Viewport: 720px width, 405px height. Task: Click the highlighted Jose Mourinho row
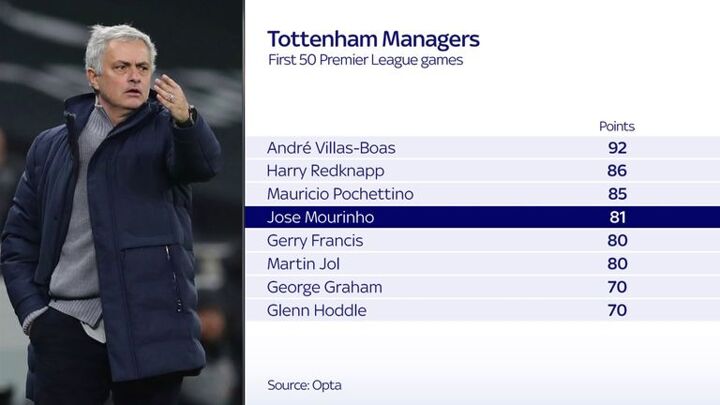pyautogui.click(x=483, y=217)
